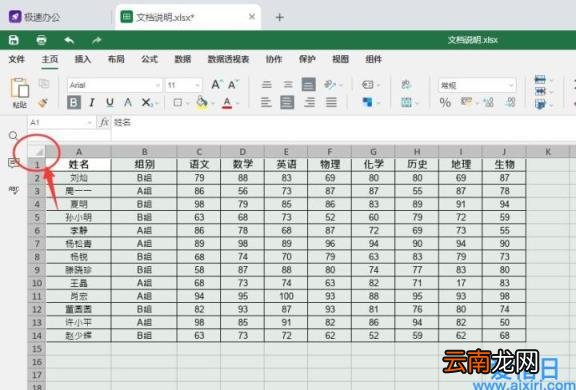Switch to the 公式 ribbon tab
Viewport: 576px width, 390px height.
point(150,59)
